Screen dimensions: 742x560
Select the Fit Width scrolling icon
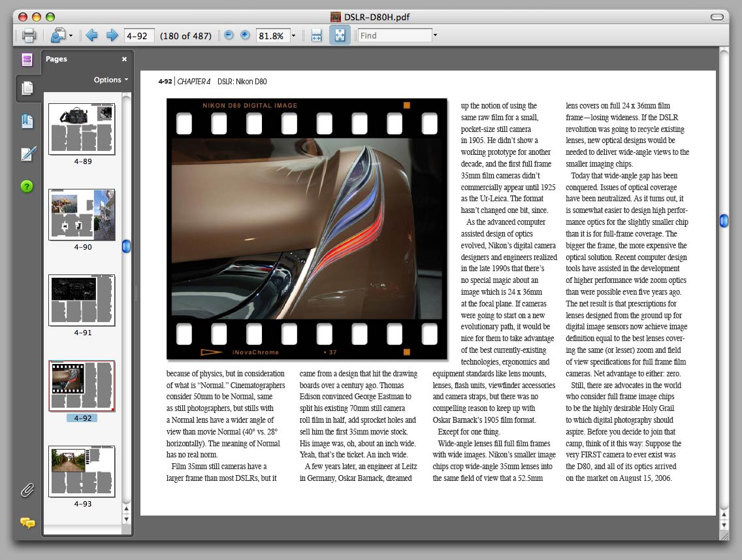pos(317,35)
